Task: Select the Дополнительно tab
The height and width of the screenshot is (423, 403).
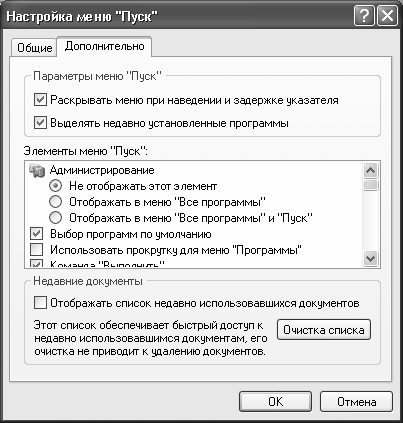Action: (x=104, y=46)
